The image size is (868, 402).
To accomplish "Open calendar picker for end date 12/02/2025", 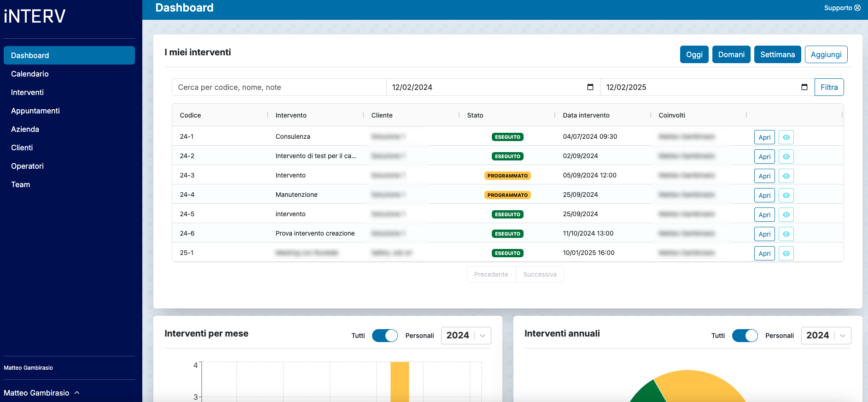I will (804, 87).
